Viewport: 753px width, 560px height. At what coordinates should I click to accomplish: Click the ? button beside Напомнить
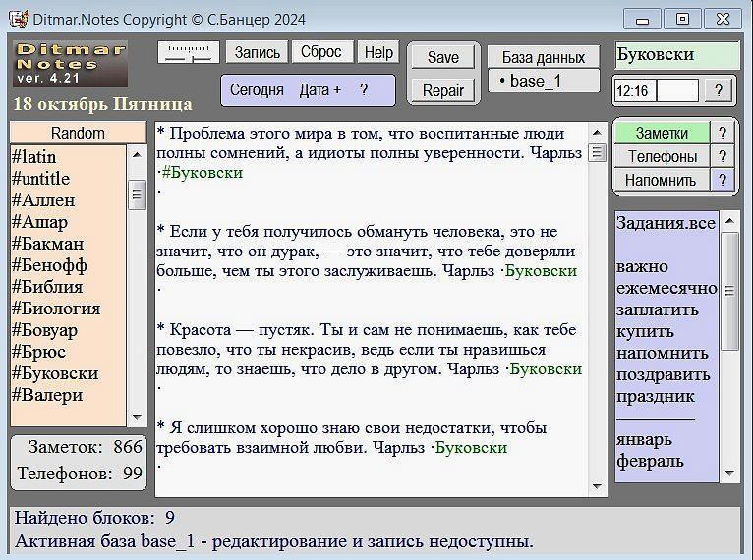point(723,180)
